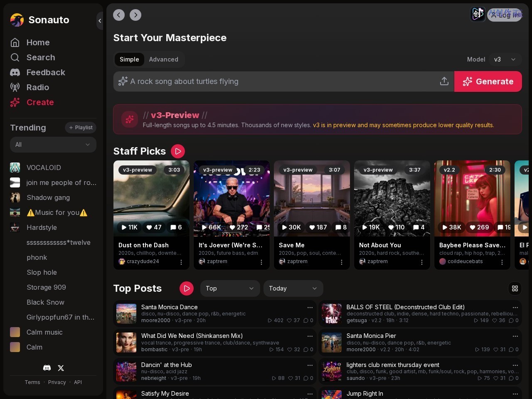Open Radio in the sidebar
Viewport: 532px width, 399px height.
tap(37, 87)
